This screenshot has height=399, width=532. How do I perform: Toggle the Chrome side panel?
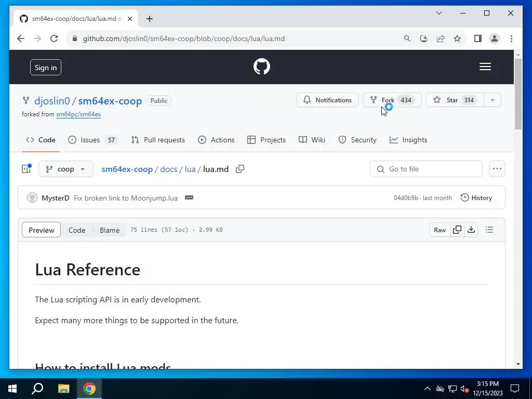tap(478, 38)
